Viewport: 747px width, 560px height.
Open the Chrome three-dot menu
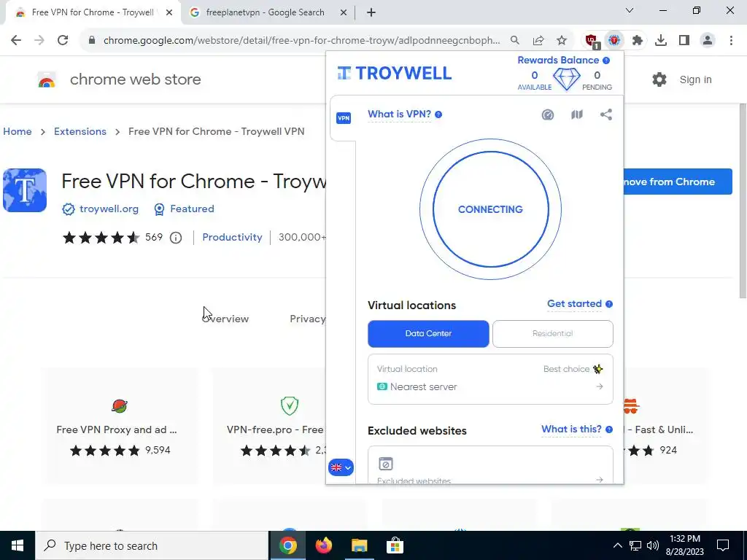coord(731,41)
